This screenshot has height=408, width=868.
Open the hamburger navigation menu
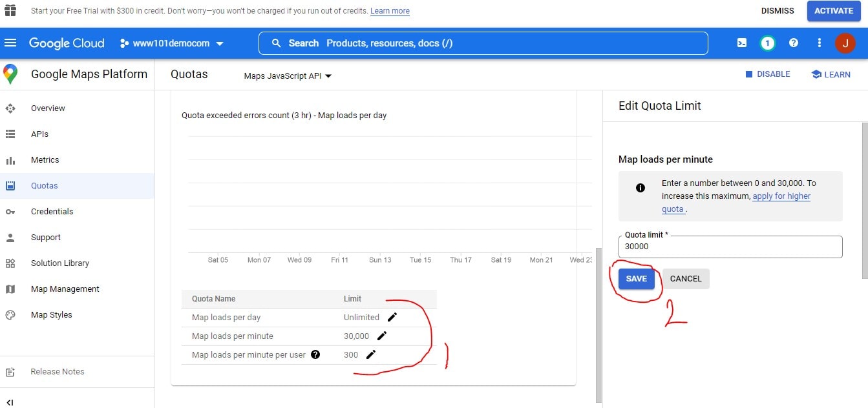(x=10, y=43)
